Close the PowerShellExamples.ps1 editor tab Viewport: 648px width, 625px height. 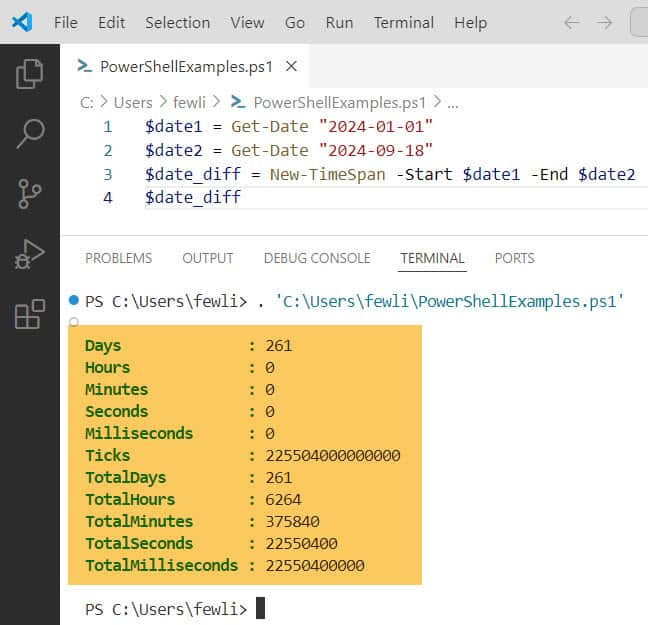[291, 66]
